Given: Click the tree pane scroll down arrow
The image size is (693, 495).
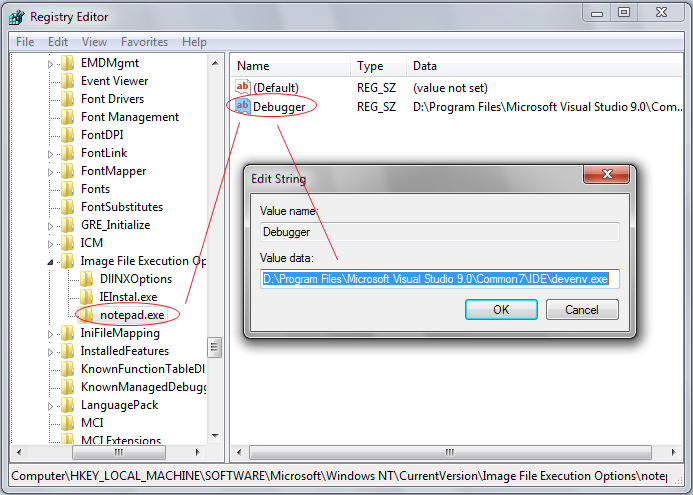Looking at the screenshot, I should pyautogui.click(x=215, y=436).
